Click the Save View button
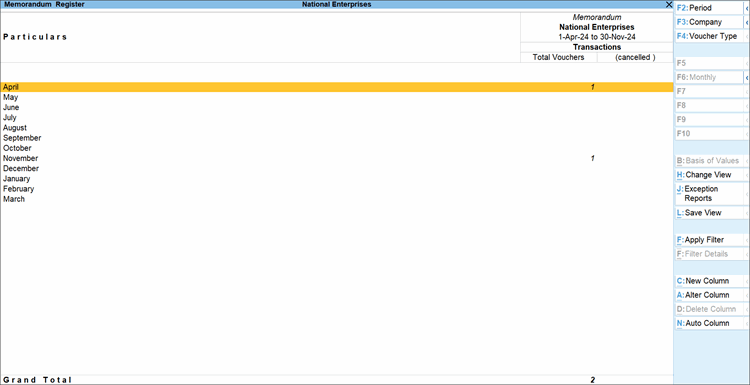This screenshot has width=750, height=385. point(709,213)
